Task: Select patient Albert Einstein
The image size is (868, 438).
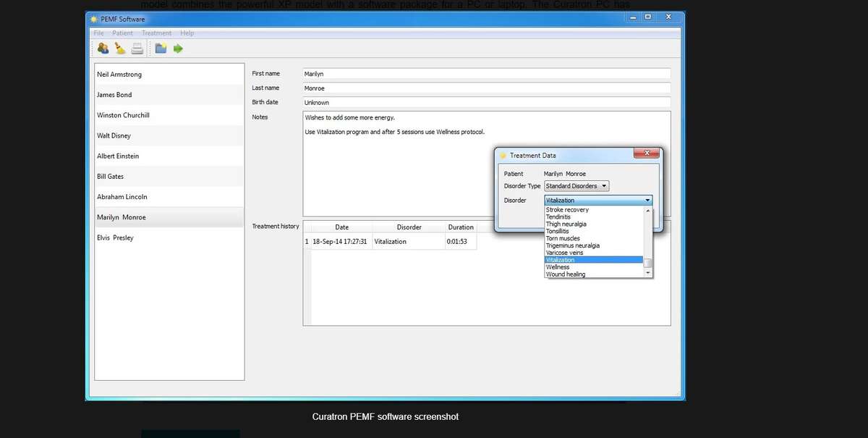Action: (169, 156)
